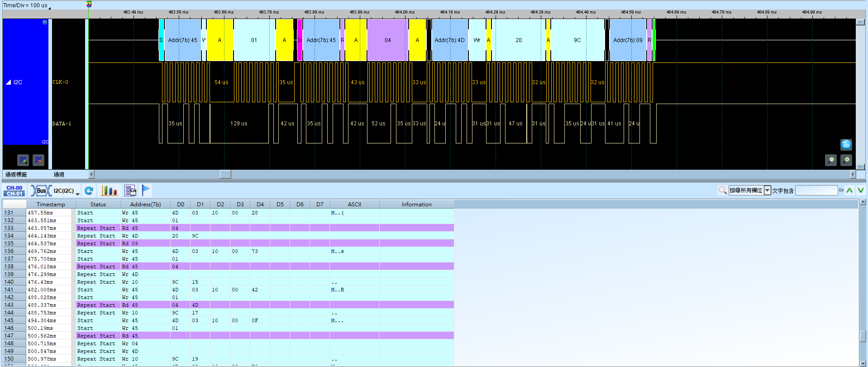This screenshot has height=367, width=868.
Task: Click the ASCII column header
Action: (354, 205)
